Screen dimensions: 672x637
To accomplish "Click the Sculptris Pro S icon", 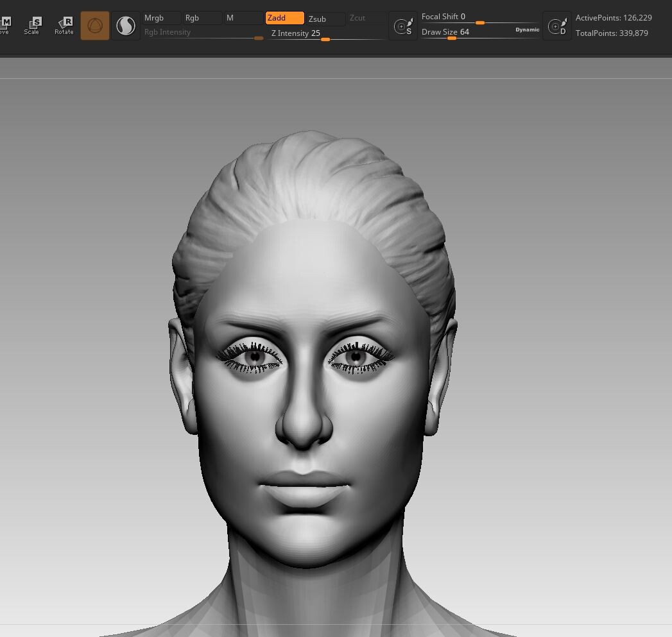I will pyautogui.click(x=403, y=26).
